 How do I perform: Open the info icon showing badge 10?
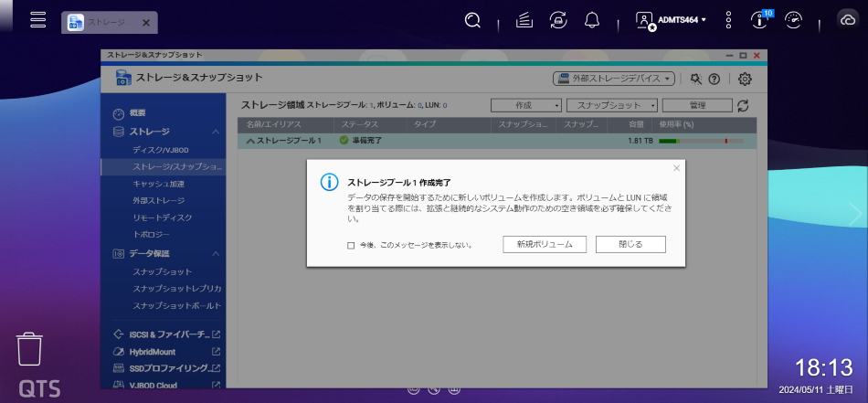(757, 19)
